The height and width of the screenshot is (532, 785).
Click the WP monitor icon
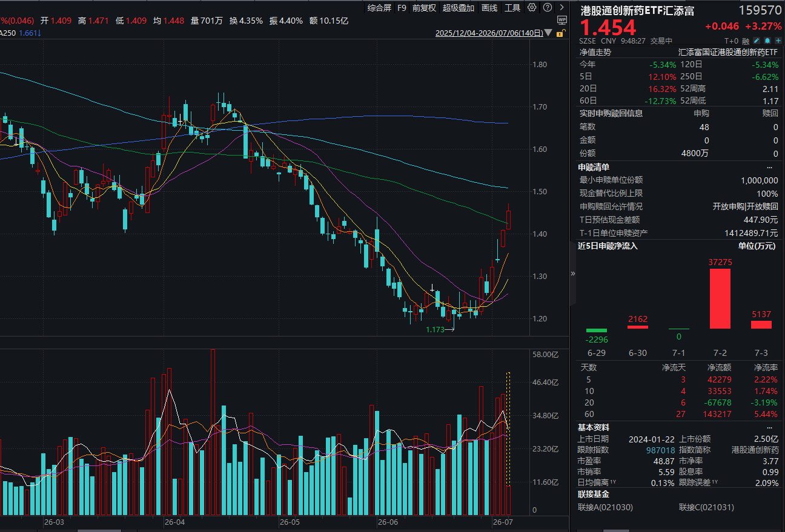pyautogui.click(x=562, y=20)
